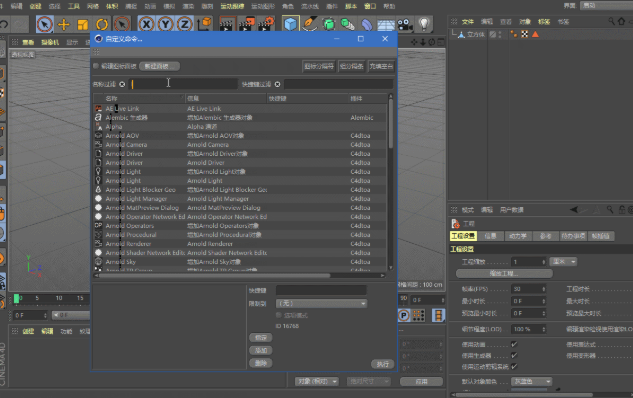Open the 窗口 menu in the menu bar
Image resolution: width=633 pixels, height=398 pixels.
[370, 6]
